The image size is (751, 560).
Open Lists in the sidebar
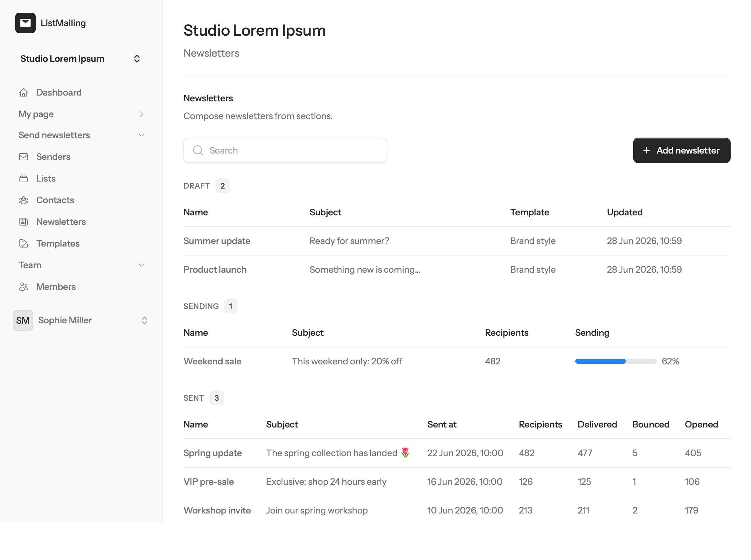tap(81, 179)
